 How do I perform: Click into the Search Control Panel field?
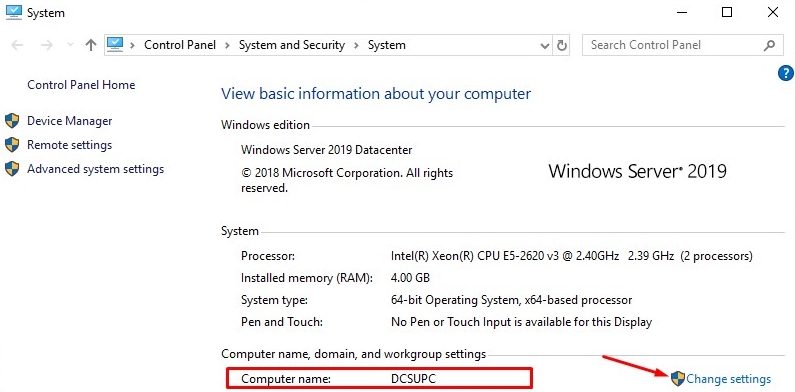point(674,45)
